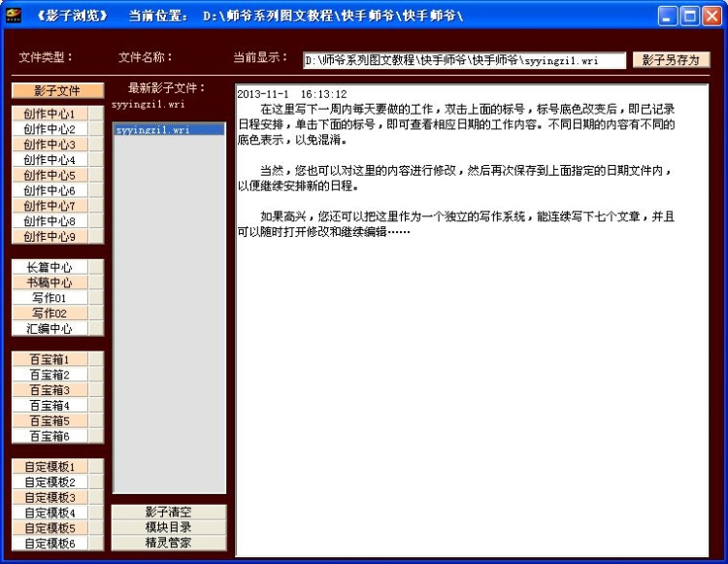Select 创作中心6 file type
728x564 pixels.
(x=50, y=190)
